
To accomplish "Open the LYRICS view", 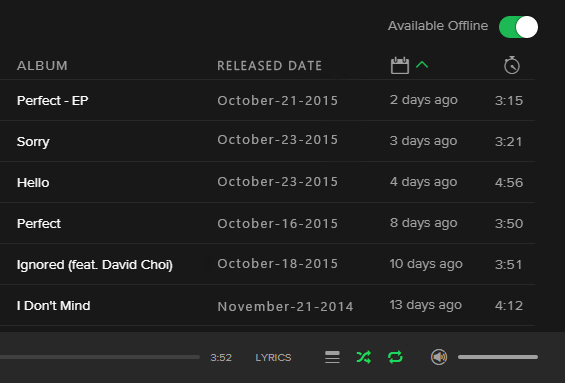I will tap(273, 357).
